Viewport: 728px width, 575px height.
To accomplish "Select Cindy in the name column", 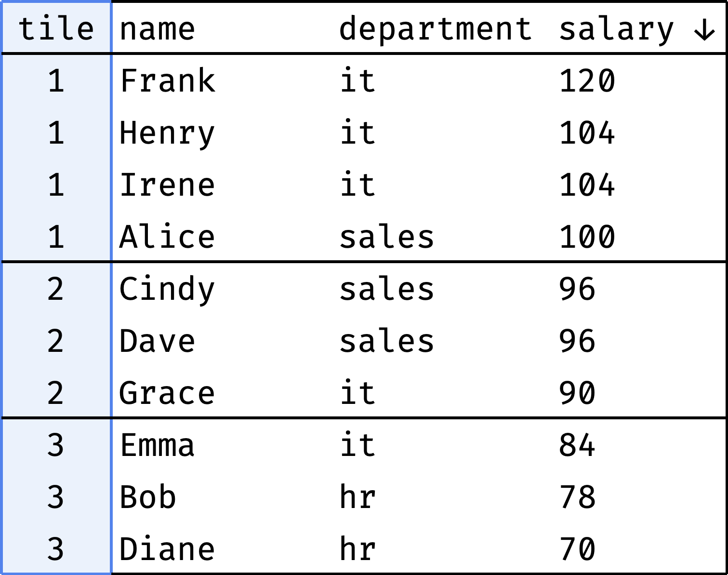I will point(167,289).
